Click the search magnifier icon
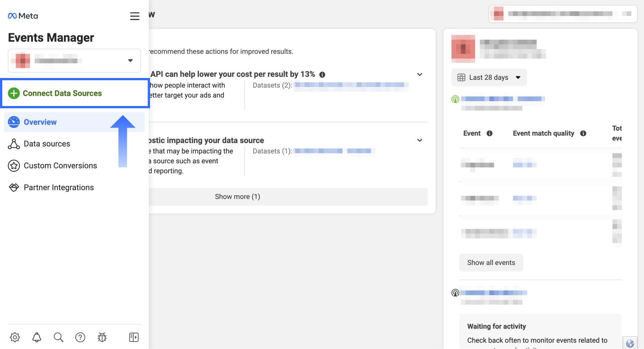Image resolution: width=644 pixels, height=349 pixels. point(58,337)
